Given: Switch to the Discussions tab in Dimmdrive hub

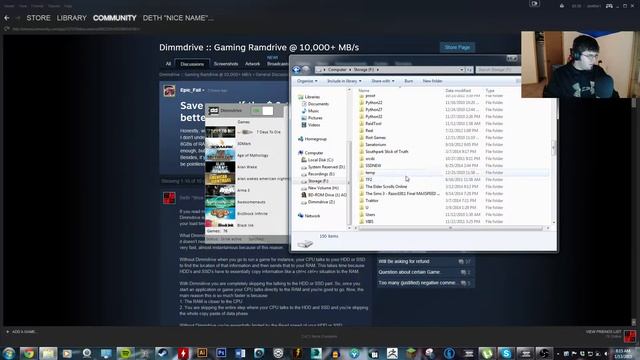Looking at the screenshot, I should tap(192, 64).
